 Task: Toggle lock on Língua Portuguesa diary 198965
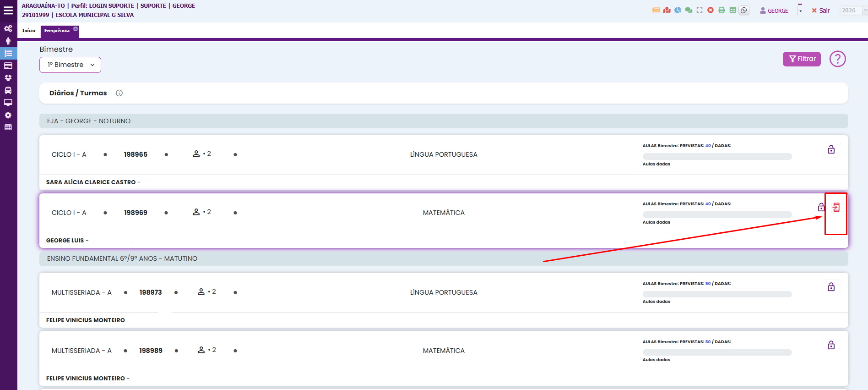pos(831,150)
